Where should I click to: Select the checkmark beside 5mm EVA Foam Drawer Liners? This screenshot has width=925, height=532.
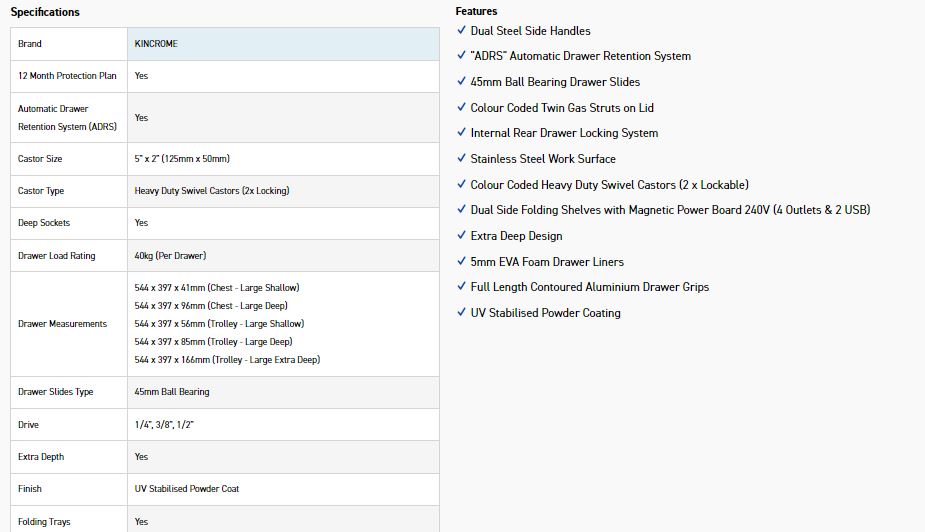click(461, 262)
